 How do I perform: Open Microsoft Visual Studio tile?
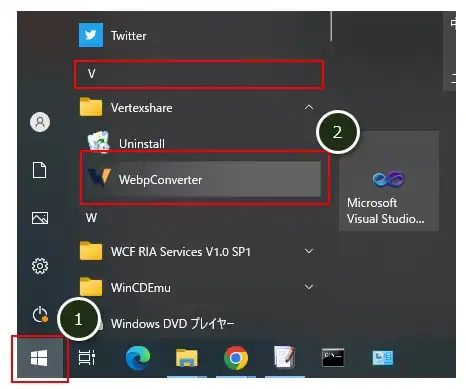(x=389, y=181)
